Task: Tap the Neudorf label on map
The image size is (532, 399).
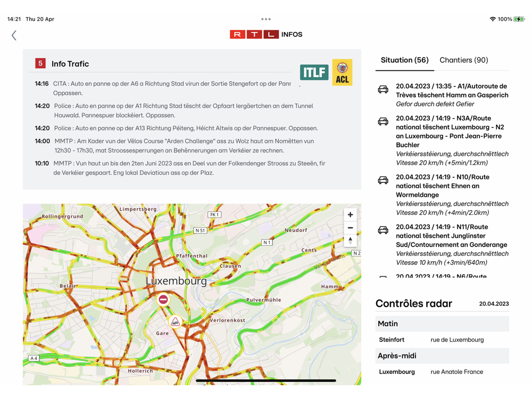Action: click(296, 230)
